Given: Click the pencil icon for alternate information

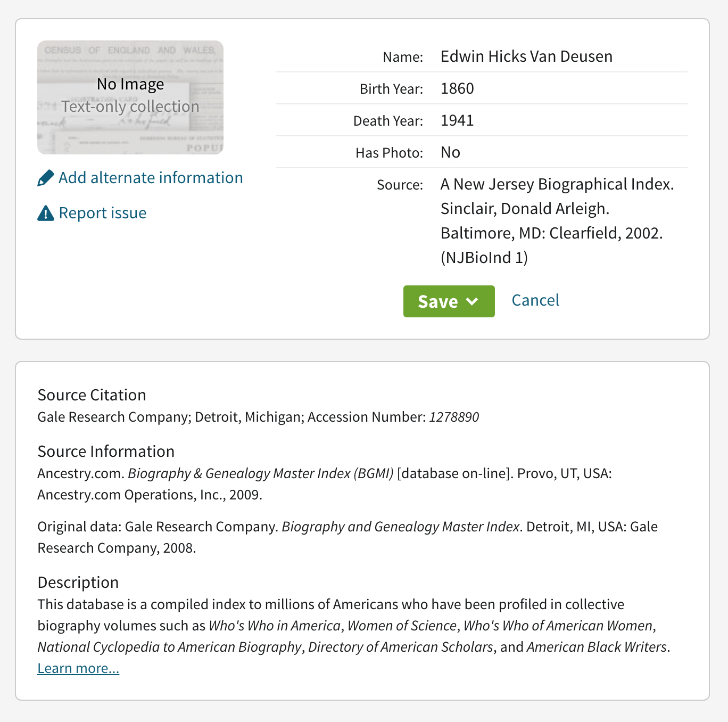Looking at the screenshot, I should click(x=46, y=178).
